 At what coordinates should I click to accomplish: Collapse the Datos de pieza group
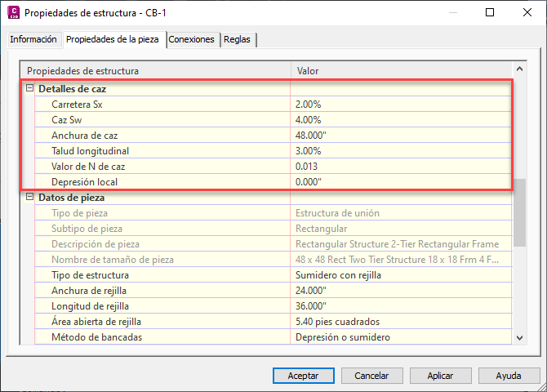coord(29,197)
